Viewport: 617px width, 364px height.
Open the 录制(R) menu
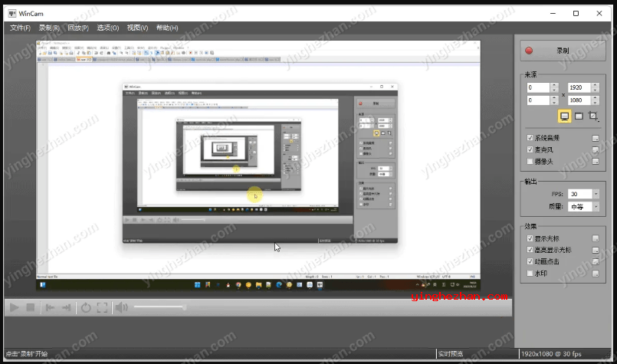(48, 28)
